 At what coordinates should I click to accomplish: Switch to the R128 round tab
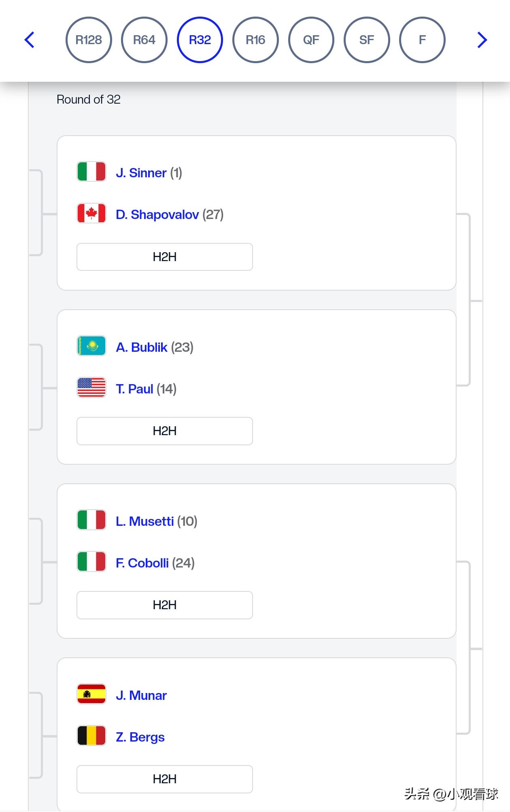[89, 40]
